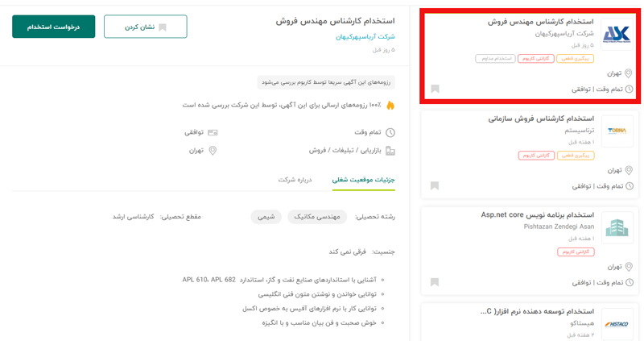Click the flame icon beside resume review notice
This screenshot has height=341, width=644.
(x=390, y=105)
